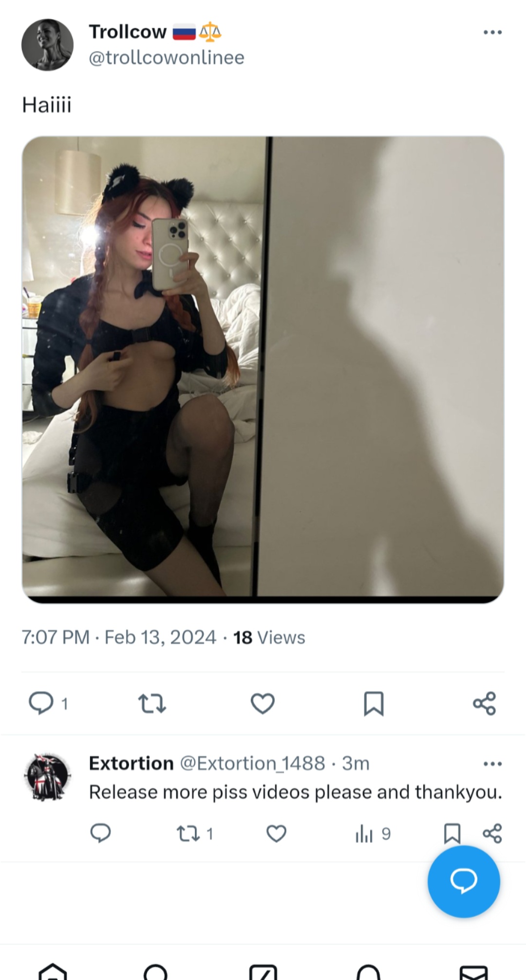Like the main post
Viewport: 526px width, 980px height.
(x=263, y=704)
